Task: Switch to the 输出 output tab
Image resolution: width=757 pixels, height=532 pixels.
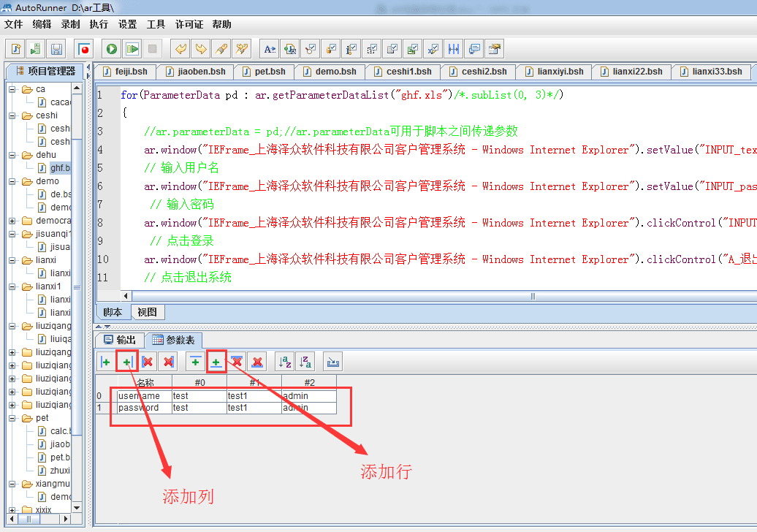Action: pyautogui.click(x=121, y=341)
